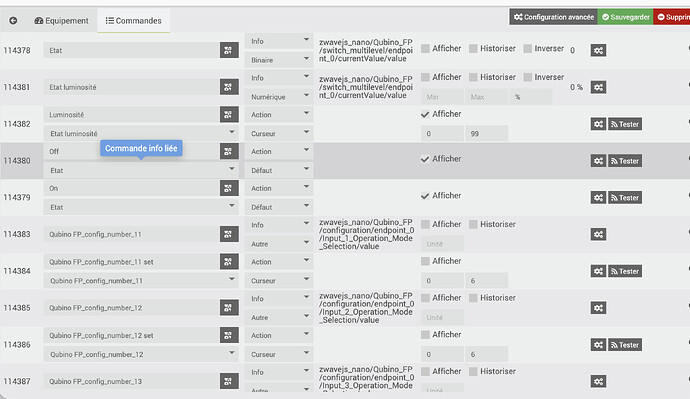Open icon picker for Qubino FP_config_number_11
Screen dimensions: 690x399
coord(229,234)
